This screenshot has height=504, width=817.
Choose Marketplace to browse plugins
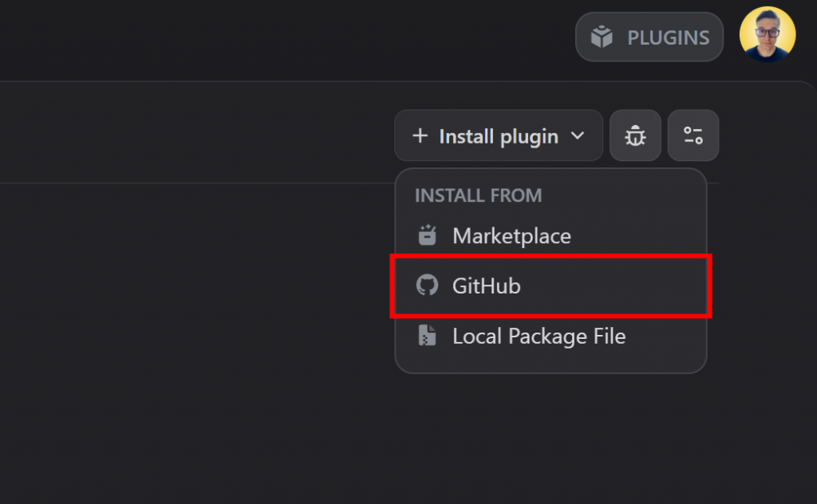511,235
